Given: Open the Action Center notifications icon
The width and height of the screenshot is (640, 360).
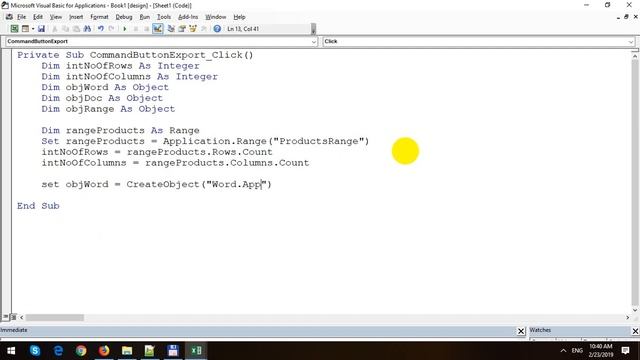Looking at the screenshot, I should [625, 351].
